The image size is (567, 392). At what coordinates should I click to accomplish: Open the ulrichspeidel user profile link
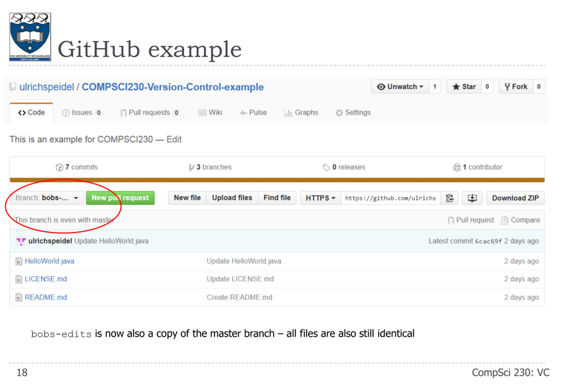(x=47, y=87)
